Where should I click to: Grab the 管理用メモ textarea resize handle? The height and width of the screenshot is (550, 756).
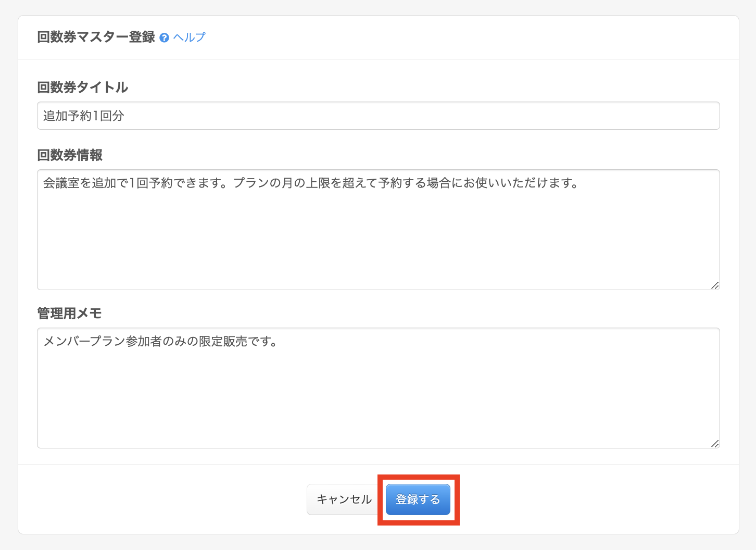pos(715,443)
